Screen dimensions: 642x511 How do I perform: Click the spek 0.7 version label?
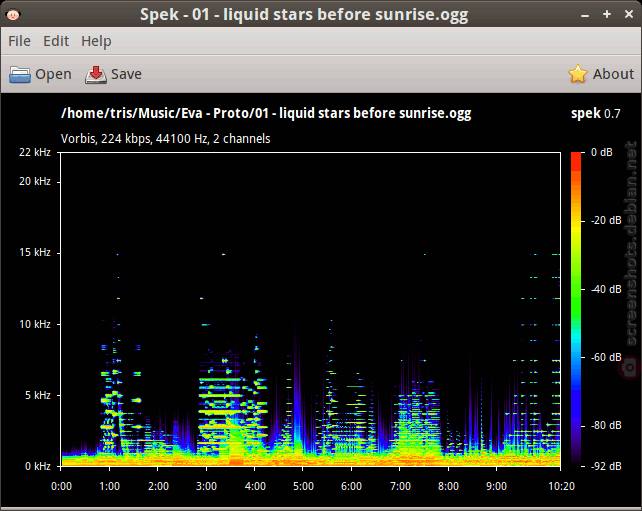point(596,113)
